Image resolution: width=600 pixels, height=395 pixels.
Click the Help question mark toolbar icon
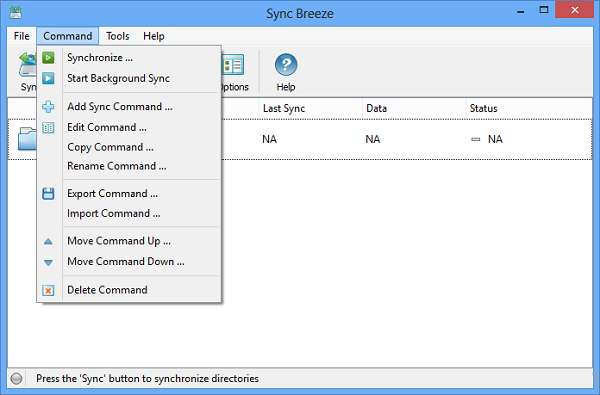tap(286, 65)
